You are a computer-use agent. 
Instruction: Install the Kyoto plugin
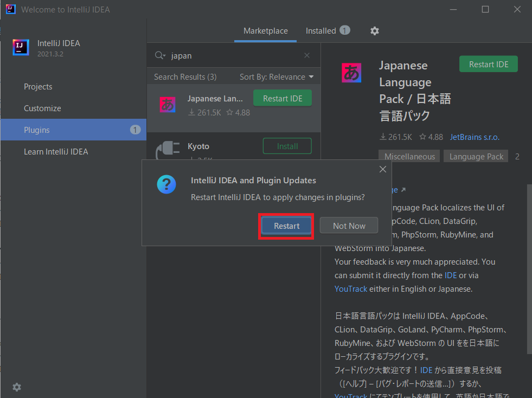(287, 146)
